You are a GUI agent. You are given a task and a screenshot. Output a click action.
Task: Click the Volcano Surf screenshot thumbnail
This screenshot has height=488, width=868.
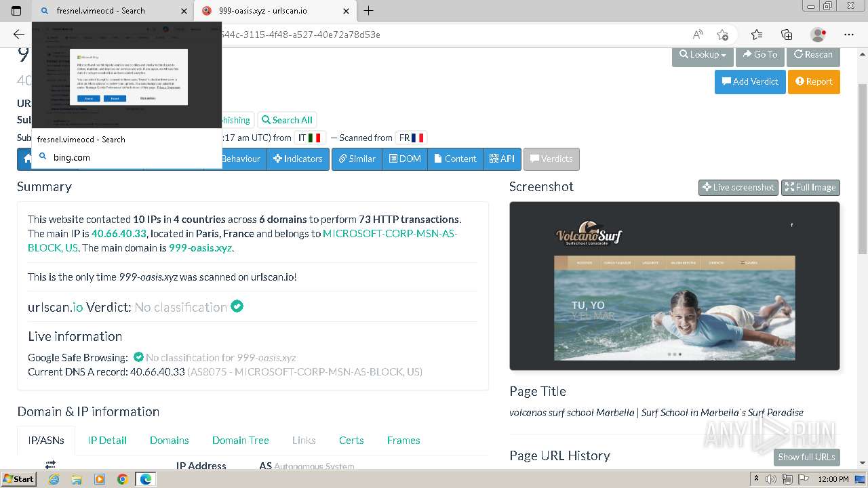click(x=675, y=286)
